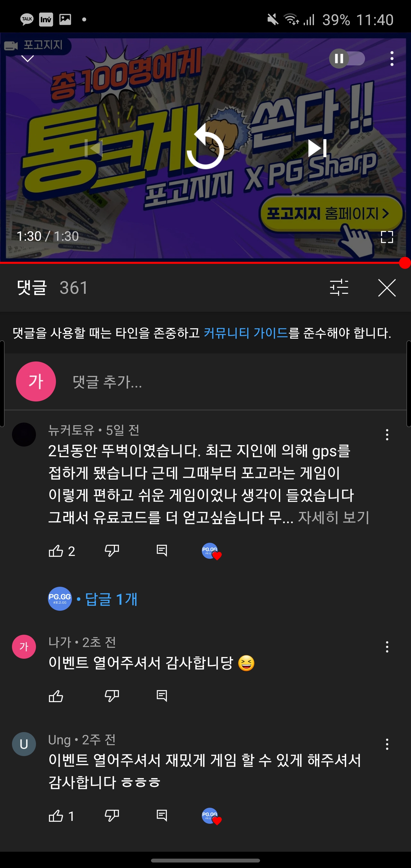Reply to 나가's comment
The width and height of the screenshot is (411, 868).
tap(162, 696)
